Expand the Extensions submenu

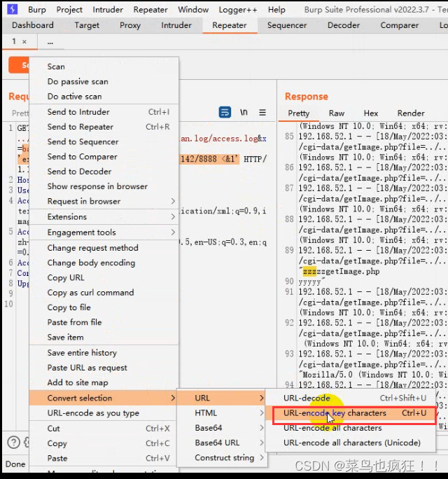[x=104, y=217]
